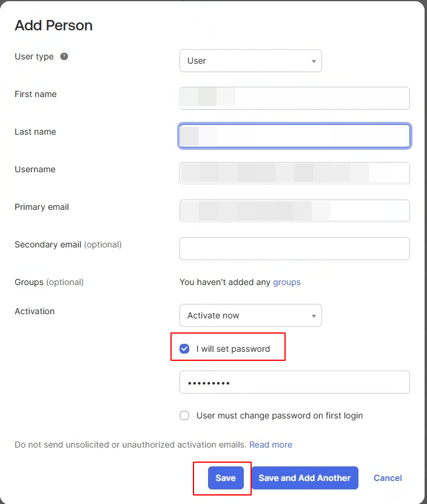This screenshot has height=504, width=427.
Task: Expand the Activation dropdown
Action: click(x=250, y=315)
